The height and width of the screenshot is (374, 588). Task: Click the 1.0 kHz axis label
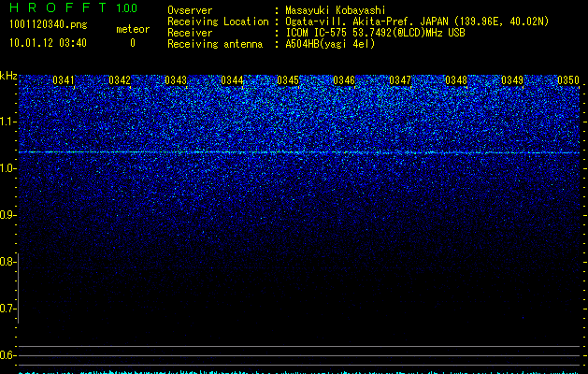pos(7,168)
